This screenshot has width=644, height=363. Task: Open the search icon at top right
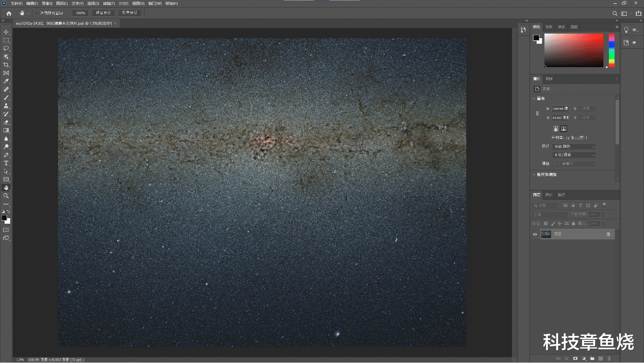tap(615, 13)
